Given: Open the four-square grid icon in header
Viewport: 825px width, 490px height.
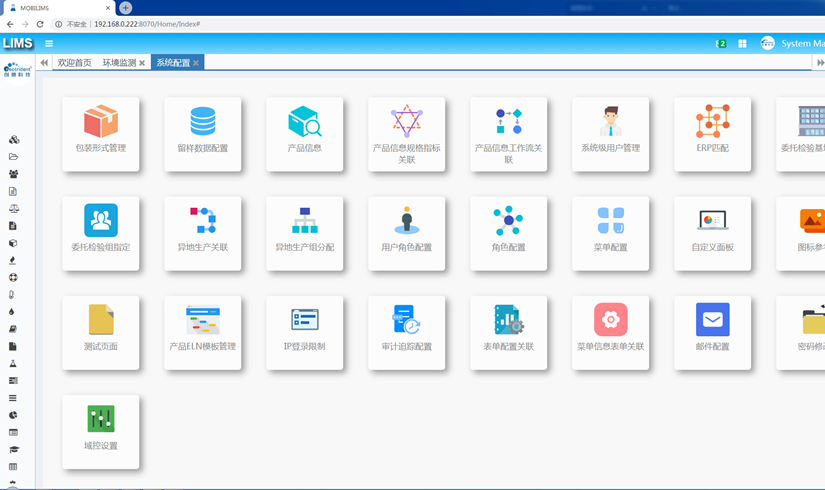Looking at the screenshot, I should tap(742, 44).
